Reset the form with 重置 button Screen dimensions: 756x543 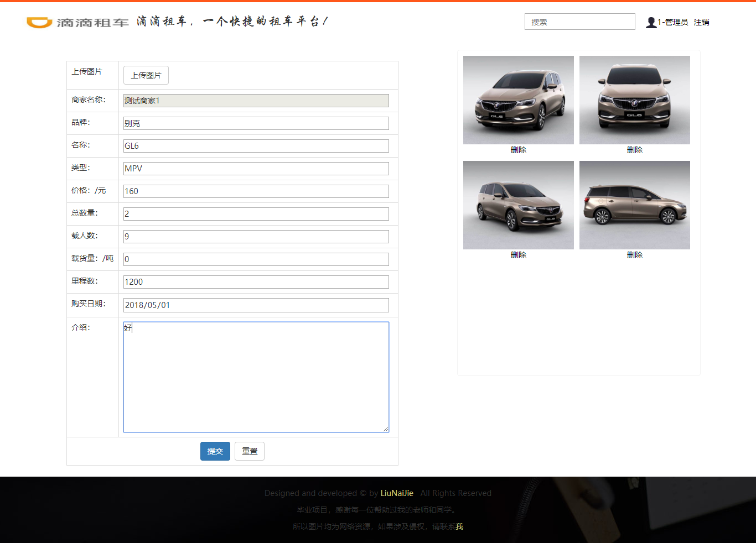pos(250,451)
